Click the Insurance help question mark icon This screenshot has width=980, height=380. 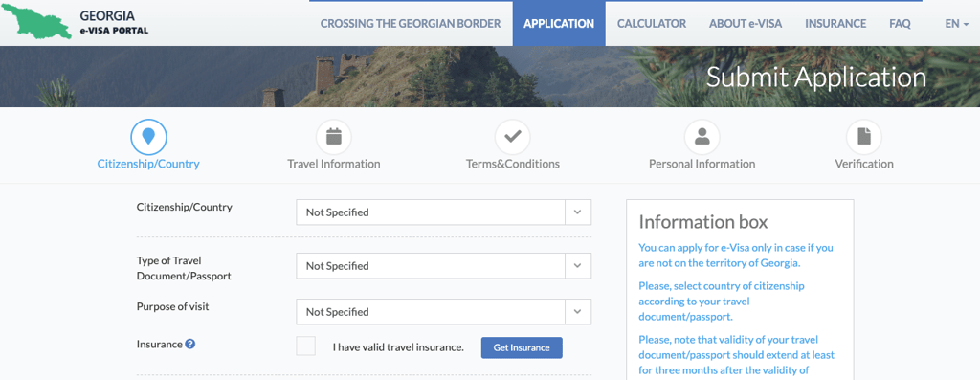190,344
